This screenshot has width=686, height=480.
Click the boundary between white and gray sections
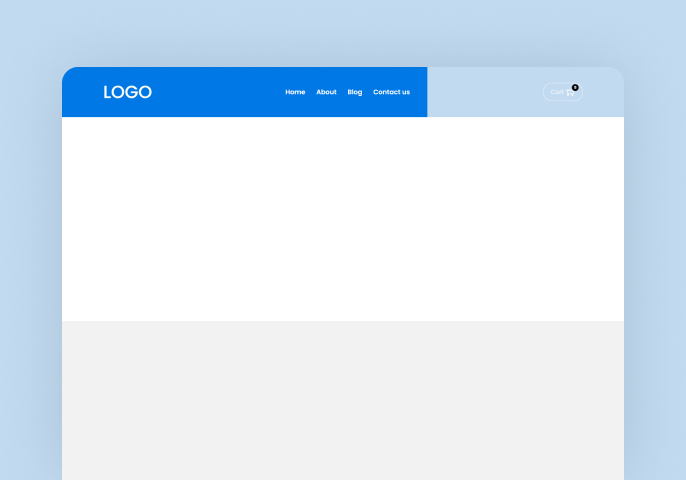(x=342, y=321)
